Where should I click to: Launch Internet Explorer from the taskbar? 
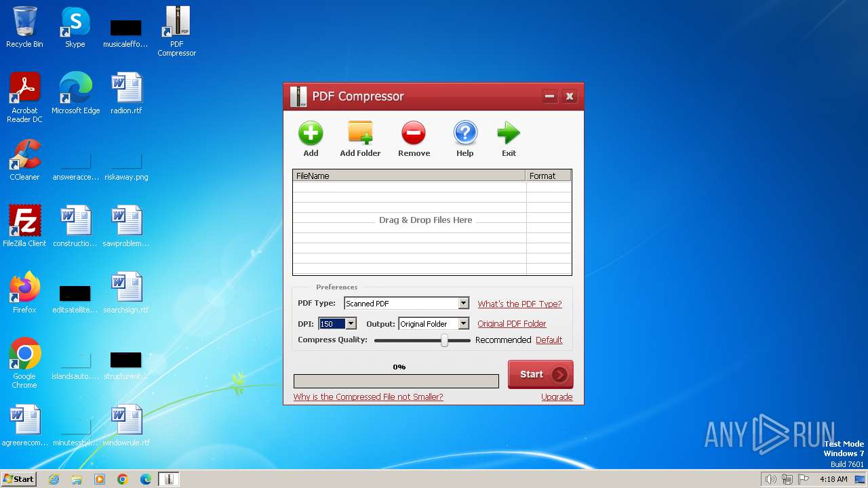54,479
